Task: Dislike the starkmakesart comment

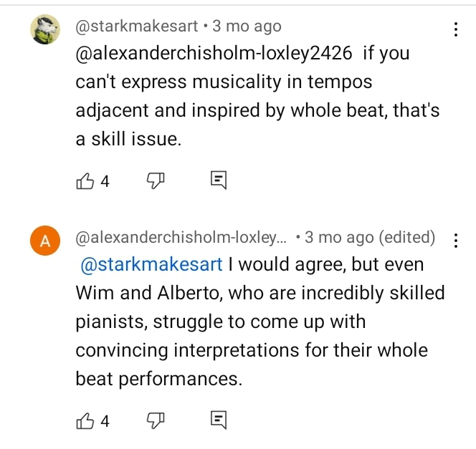Action: pos(156,181)
